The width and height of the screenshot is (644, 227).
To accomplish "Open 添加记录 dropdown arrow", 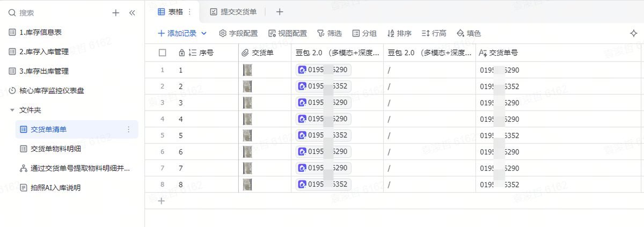I will [x=204, y=33].
